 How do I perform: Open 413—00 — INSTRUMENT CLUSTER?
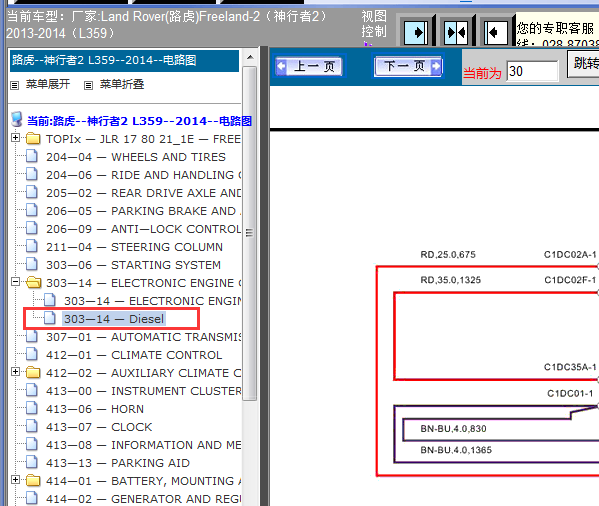(143, 391)
